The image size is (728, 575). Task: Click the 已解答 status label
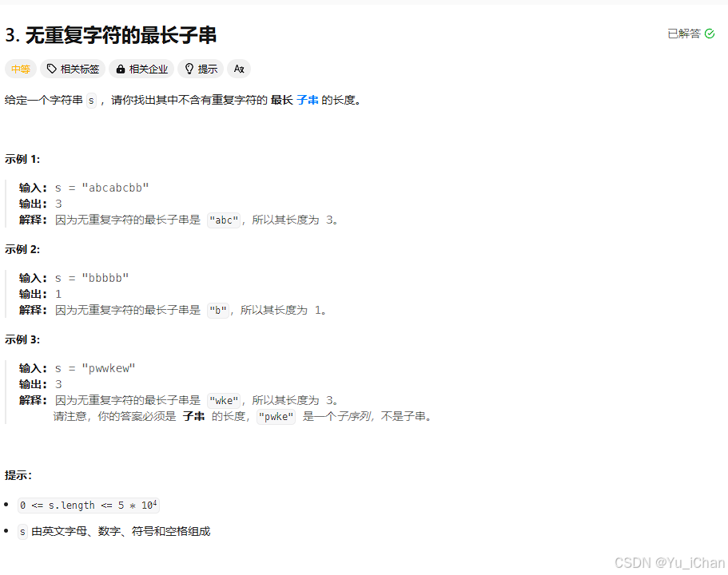pos(684,34)
